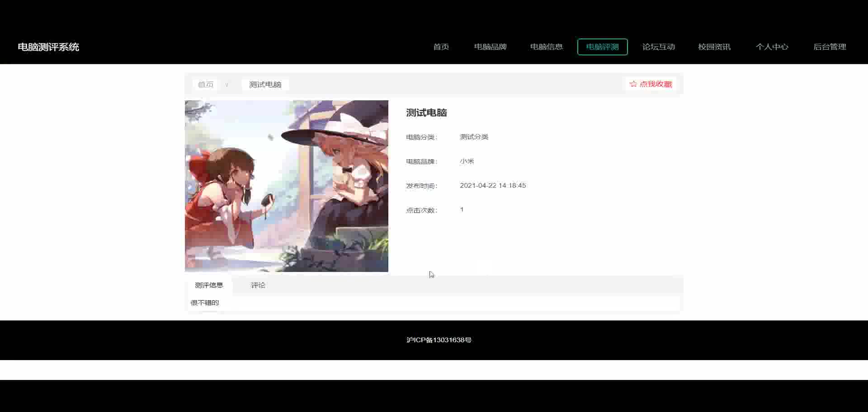Click the star icon next to 点我收藏

click(x=633, y=84)
